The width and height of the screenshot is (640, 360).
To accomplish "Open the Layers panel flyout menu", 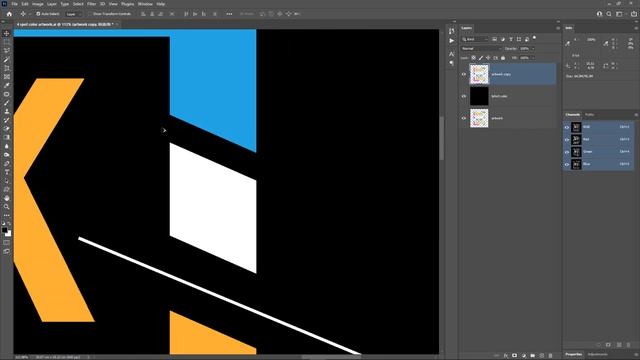I will 558,28.
